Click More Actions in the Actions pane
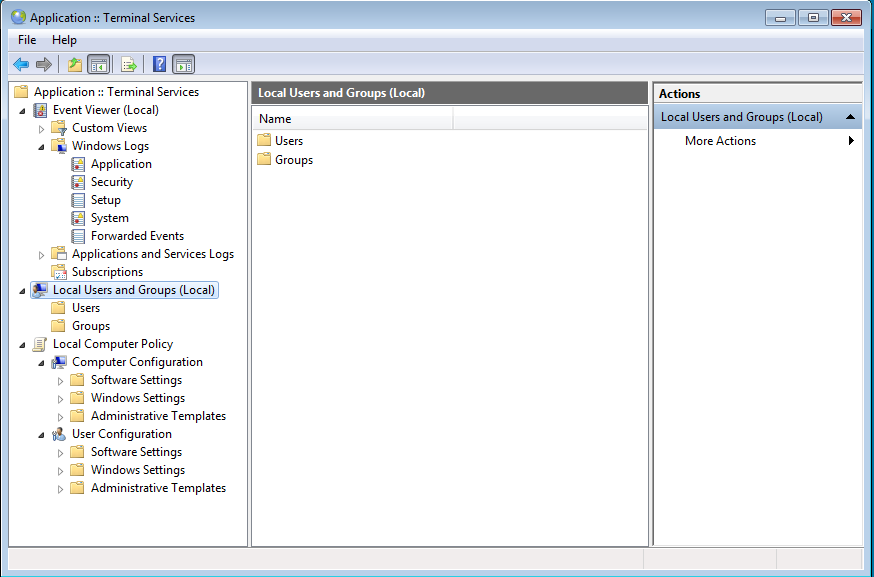The height and width of the screenshot is (577, 874). pos(720,141)
